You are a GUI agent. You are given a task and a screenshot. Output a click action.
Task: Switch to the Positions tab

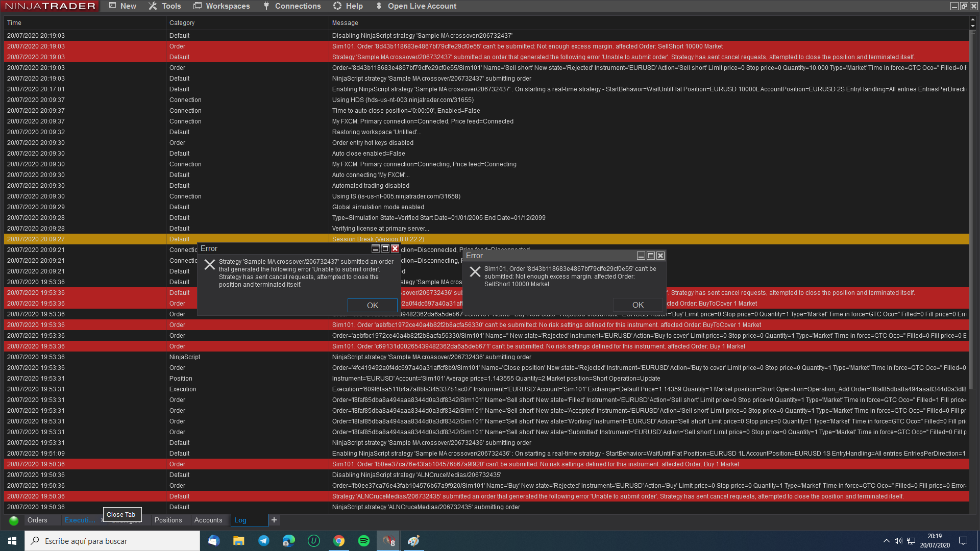[168, 520]
